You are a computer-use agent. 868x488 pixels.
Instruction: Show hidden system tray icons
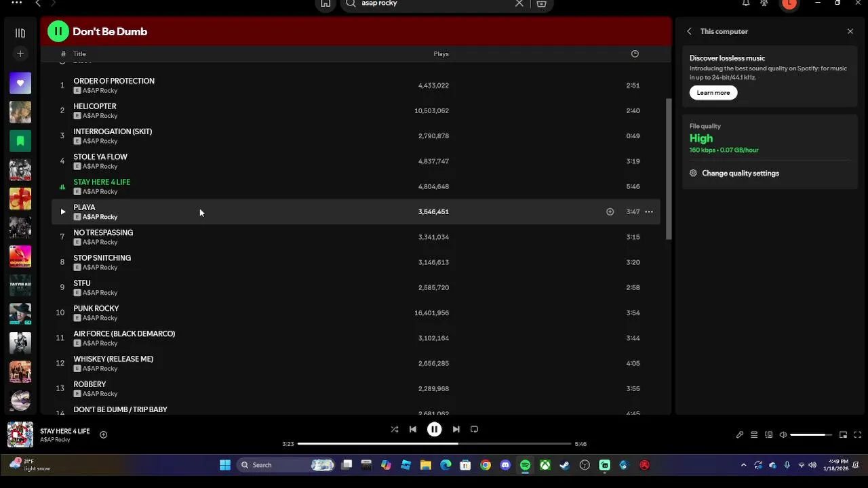[x=743, y=465]
